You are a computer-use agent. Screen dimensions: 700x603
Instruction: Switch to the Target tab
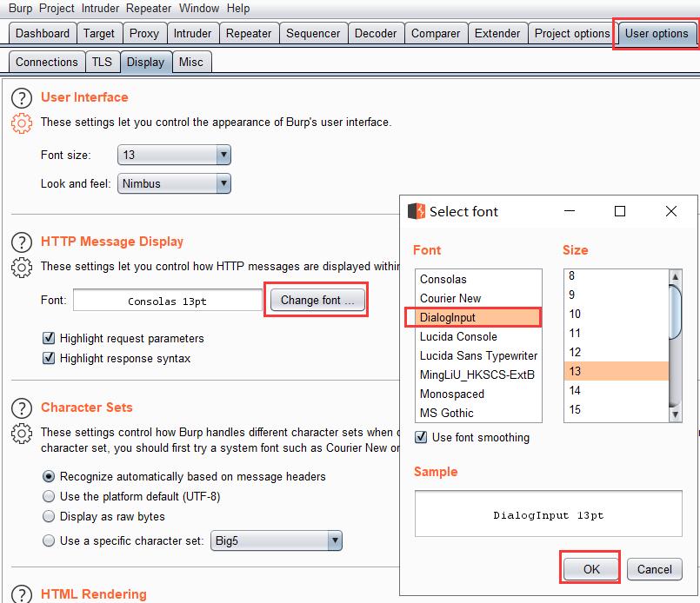click(x=99, y=33)
